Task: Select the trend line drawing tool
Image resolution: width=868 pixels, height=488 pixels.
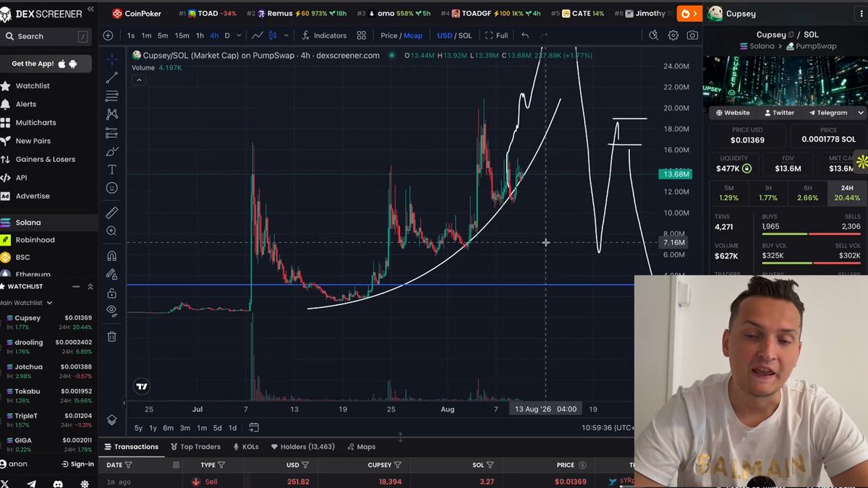Action: (x=111, y=77)
